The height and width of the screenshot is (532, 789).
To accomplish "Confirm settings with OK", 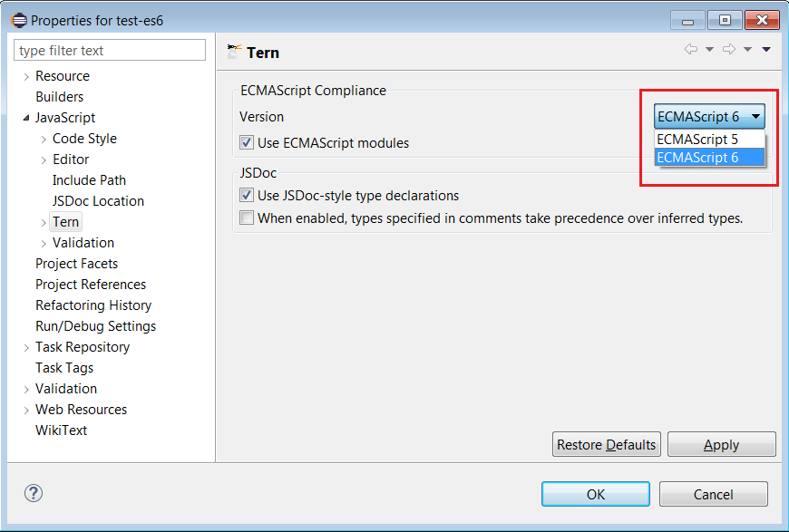I will click(x=595, y=494).
